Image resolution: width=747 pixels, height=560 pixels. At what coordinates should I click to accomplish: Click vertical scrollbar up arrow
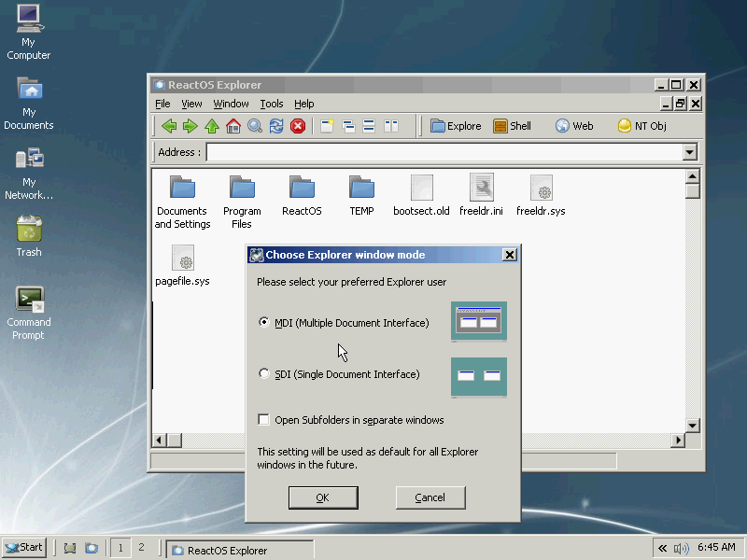692,176
